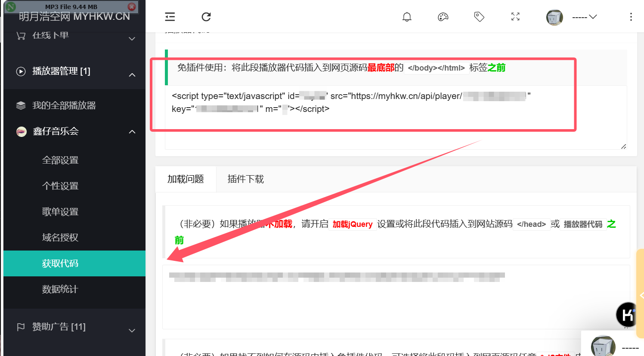
Task: Click the </head> code tag
Action: pos(531,224)
